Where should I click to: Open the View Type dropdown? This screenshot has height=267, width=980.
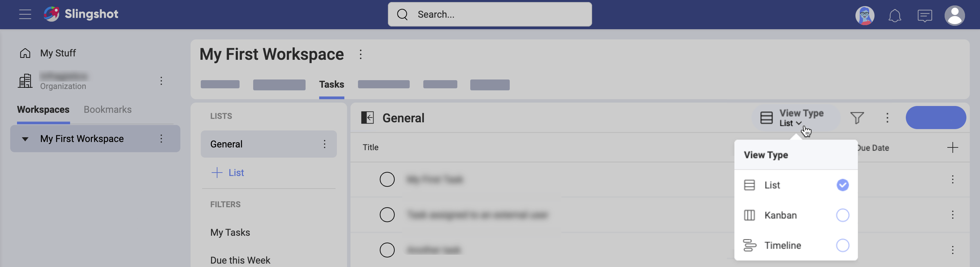tap(796, 118)
